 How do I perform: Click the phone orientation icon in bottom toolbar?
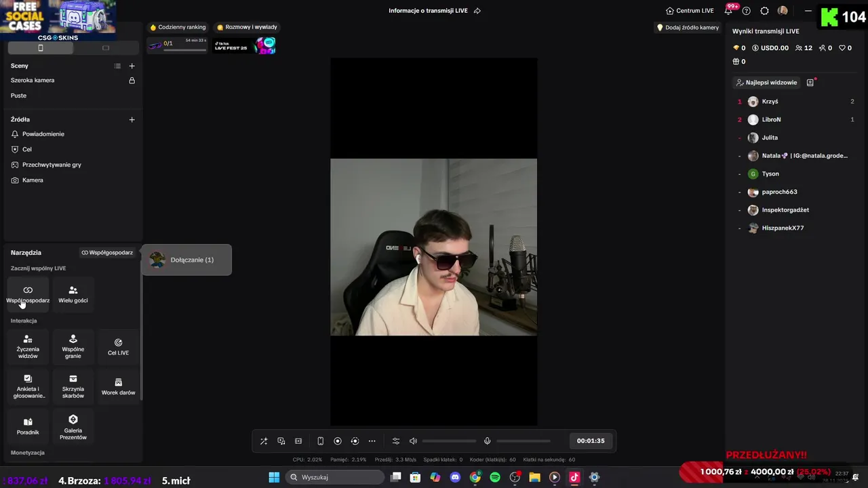(321, 441)
